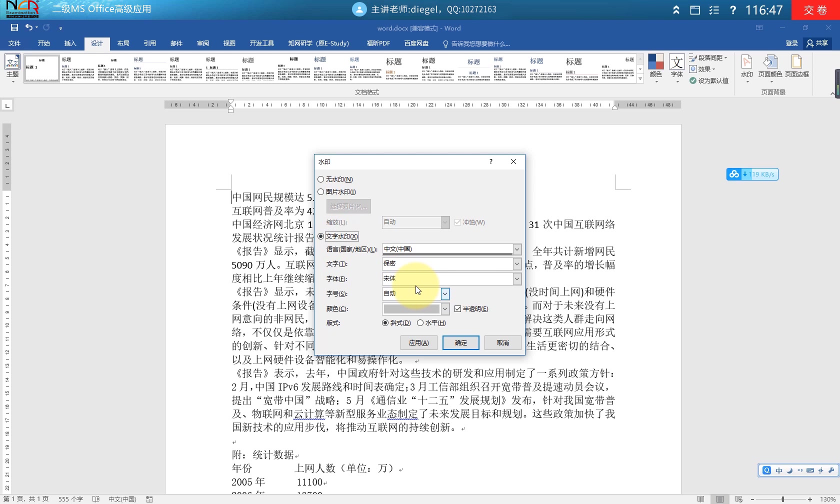Switch to Read Mode view in status bar
Screen dimensions: 840x504
coord(701,499)
